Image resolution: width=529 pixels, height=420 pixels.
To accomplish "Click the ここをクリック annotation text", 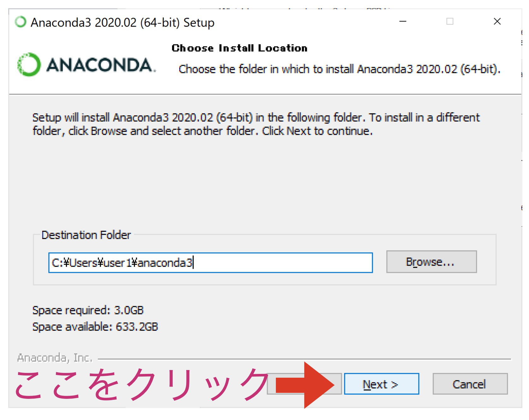I will pyautogui.click(x=136, y=384).
